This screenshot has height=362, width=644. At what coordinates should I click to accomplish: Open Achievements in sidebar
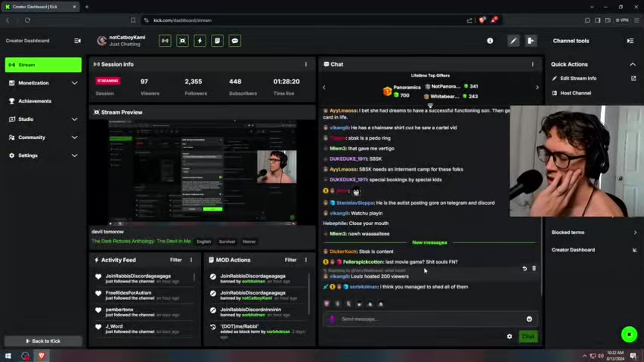[x=43, y=101]
